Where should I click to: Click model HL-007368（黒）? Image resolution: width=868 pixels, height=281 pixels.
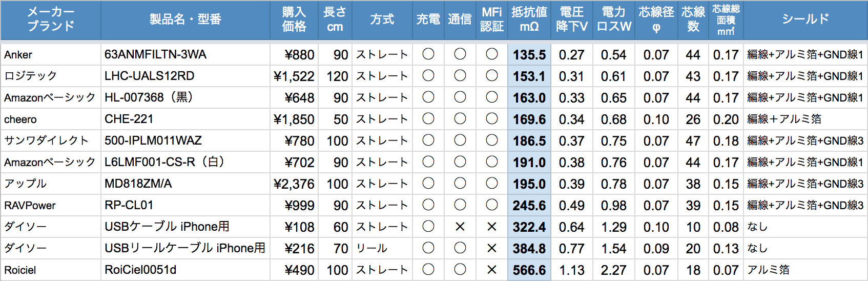[149, 97]
